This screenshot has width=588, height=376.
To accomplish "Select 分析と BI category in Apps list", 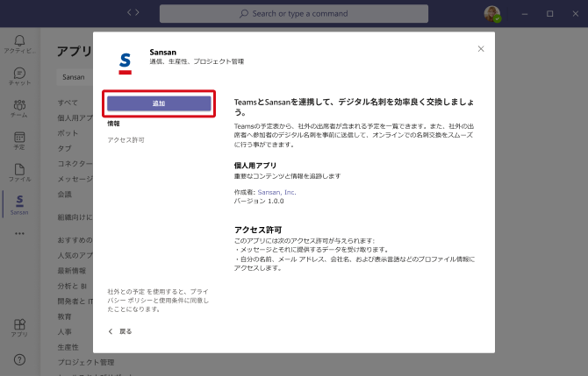I will pos(72,286).
